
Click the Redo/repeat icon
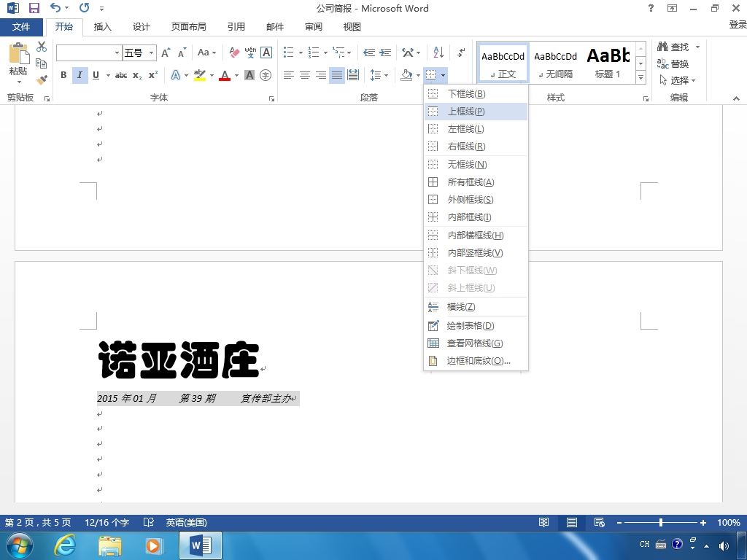85,7
